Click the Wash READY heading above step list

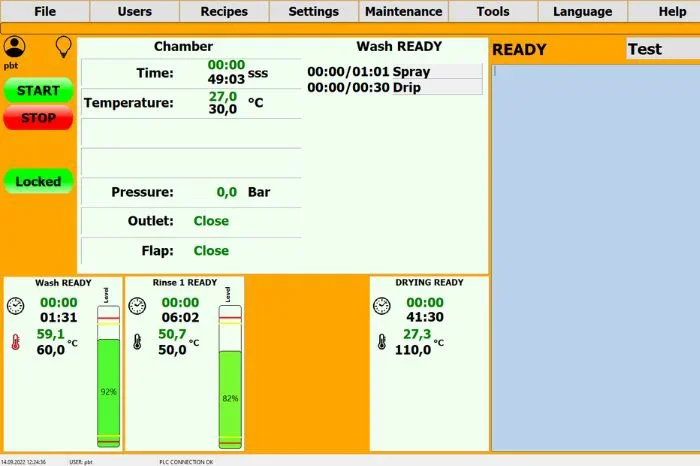(x=399, y=46)
